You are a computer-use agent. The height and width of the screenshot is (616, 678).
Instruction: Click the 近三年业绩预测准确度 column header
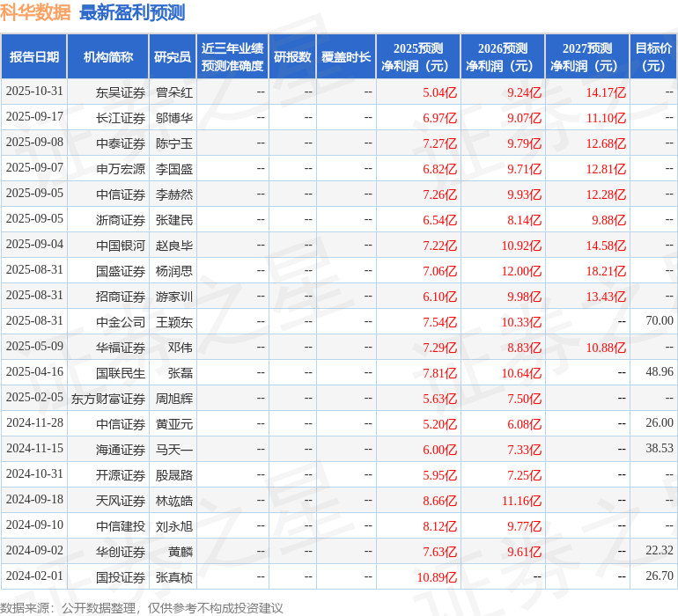click(x=232, y=57)
